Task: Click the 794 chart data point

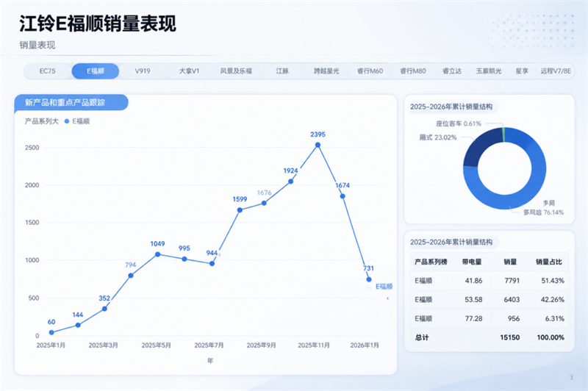Action: point(131,276)
